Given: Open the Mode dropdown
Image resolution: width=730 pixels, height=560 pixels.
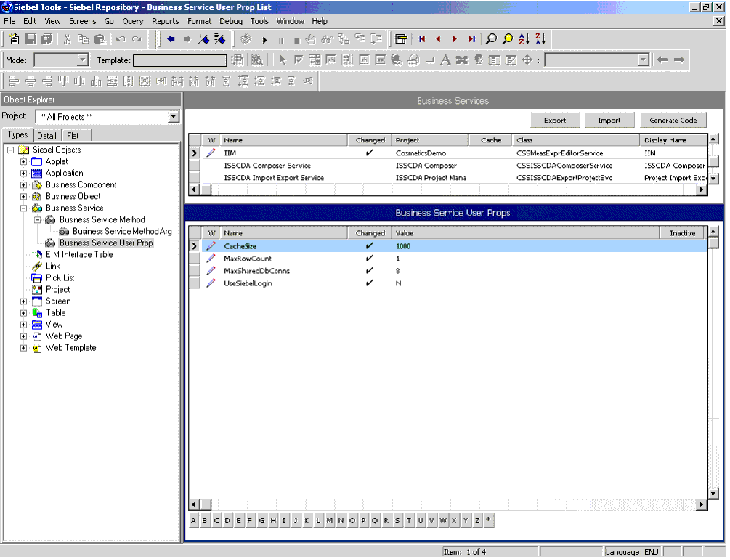Looking at the screenshot, I should (x=83, y=60).
